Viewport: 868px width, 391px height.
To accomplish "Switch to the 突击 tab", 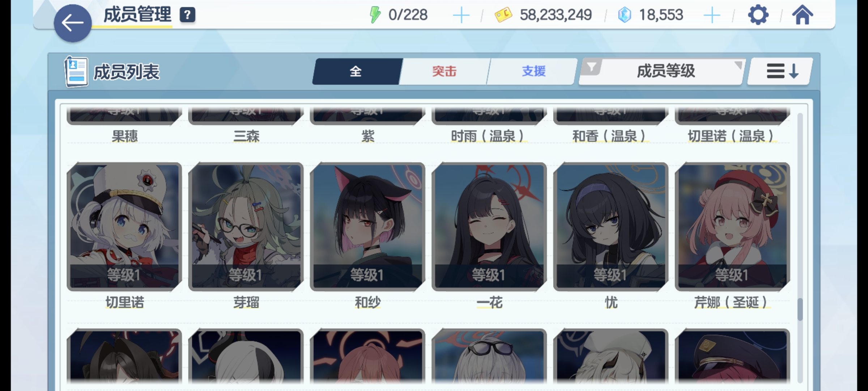I will coord(444,71).
